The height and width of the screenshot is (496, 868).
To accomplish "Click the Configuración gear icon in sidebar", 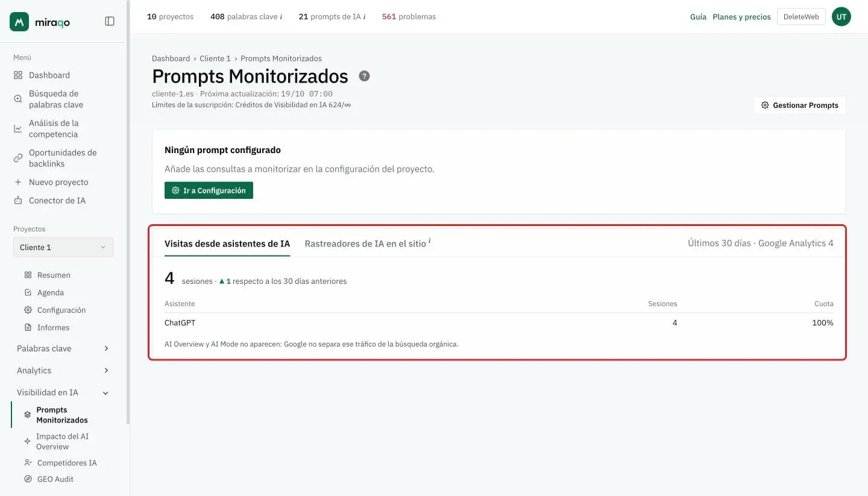I will 28,310.
